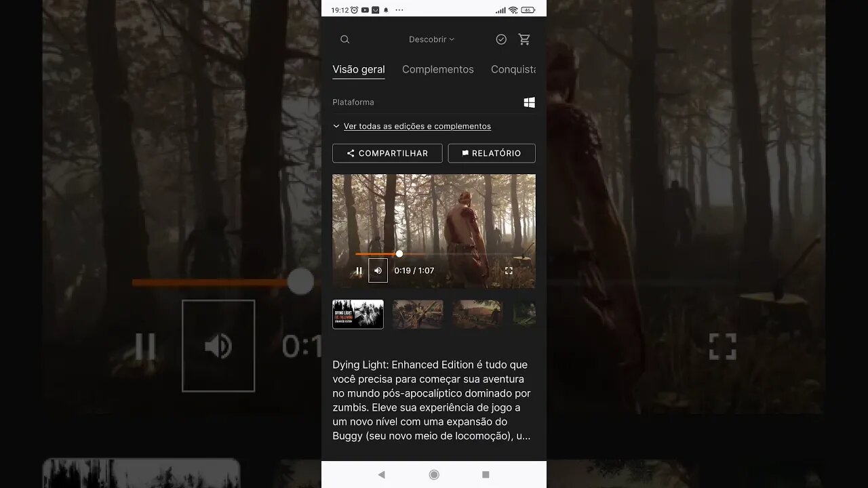The width and height of the screenshot is (868, 488).
Task: Select the Dying Light cover thumbnail
Action: 358,314
